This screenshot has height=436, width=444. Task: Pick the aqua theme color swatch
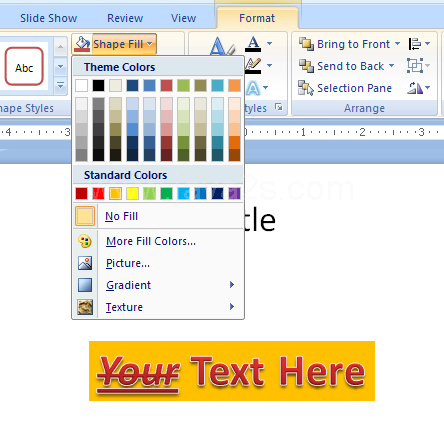(217, 85)
